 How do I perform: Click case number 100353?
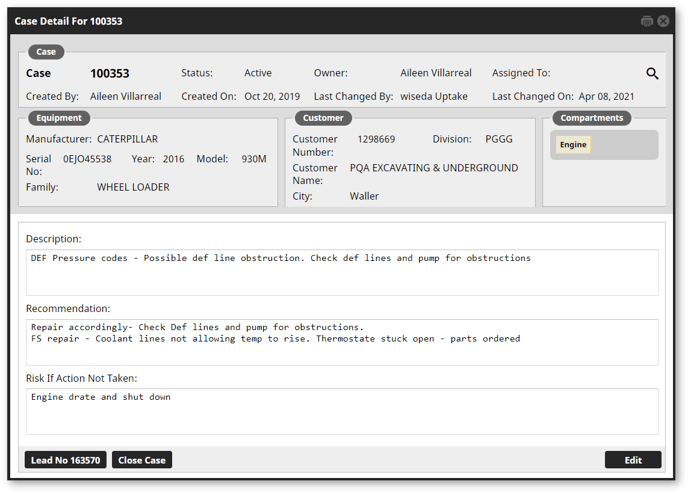(x=110, y=73)
